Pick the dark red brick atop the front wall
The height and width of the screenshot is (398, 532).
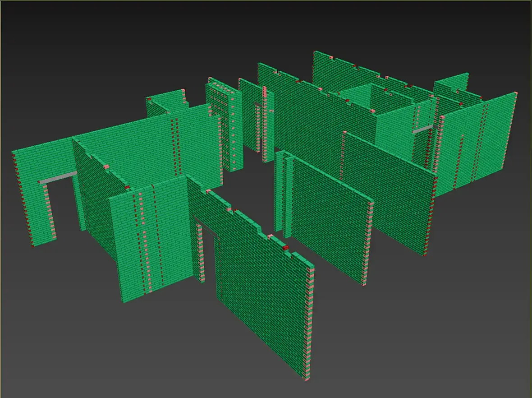point(285,248)
